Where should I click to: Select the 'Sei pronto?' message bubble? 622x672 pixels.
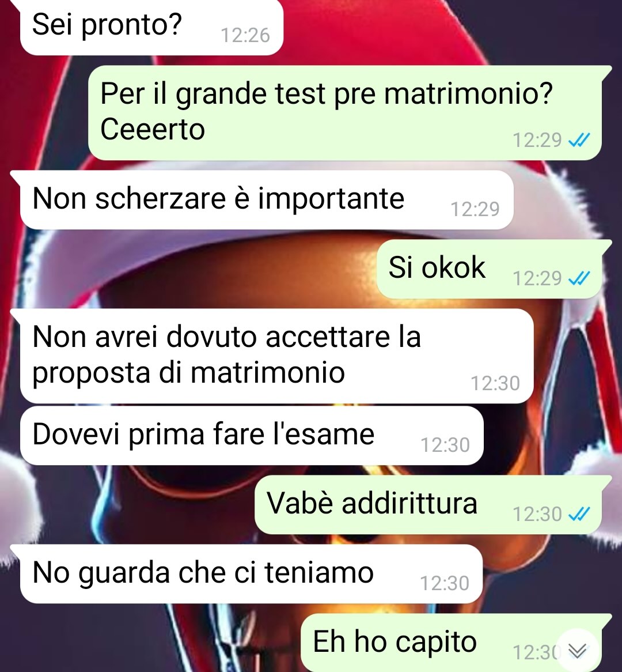point(151,27)
